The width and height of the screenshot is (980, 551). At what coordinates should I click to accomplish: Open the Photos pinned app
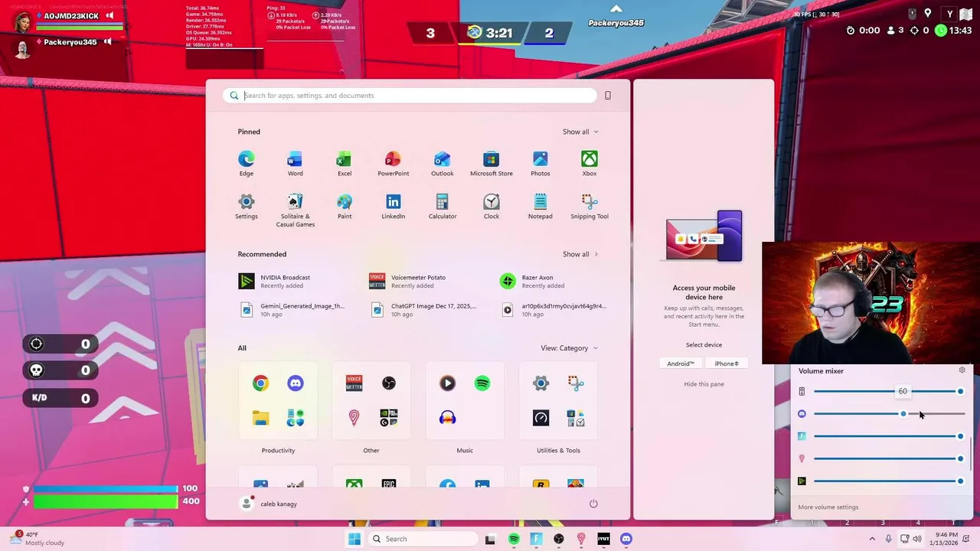tap(540, 163)
